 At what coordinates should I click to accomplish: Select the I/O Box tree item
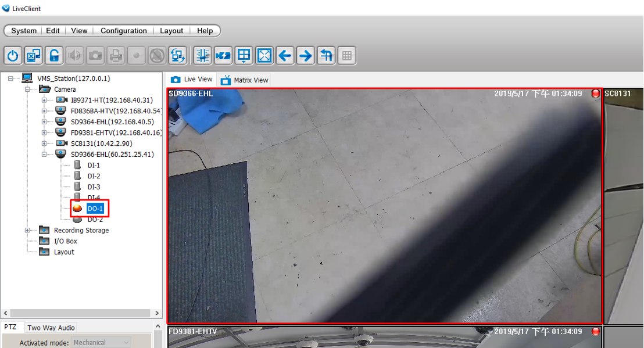[x=65, y=241]
